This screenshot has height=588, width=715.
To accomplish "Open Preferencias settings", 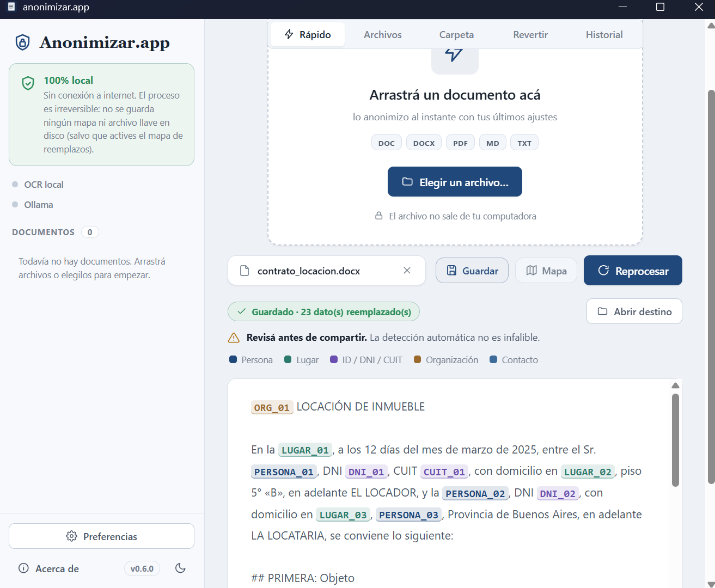I will tap(101, 536).
